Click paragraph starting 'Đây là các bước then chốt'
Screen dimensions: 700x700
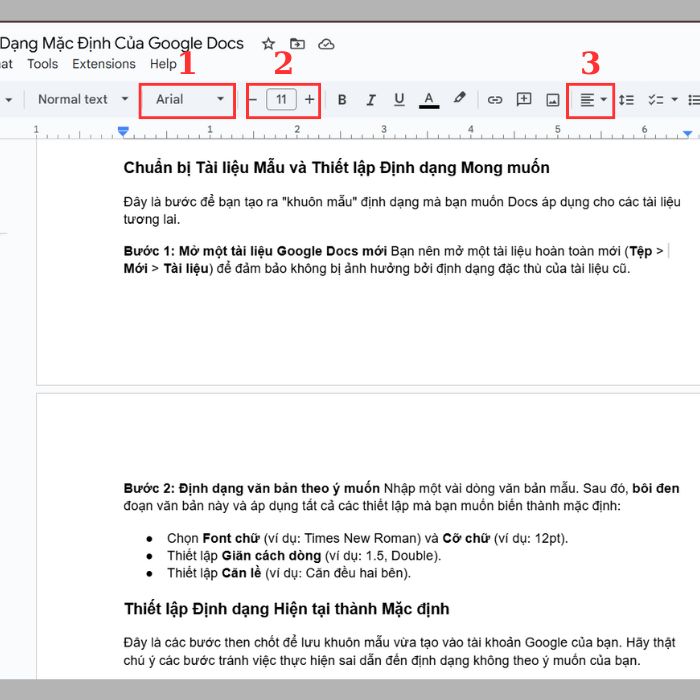tap(400, 651)
